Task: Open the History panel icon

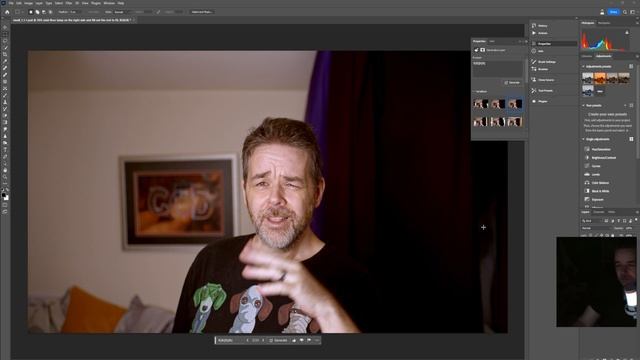Action: [534, 25]
